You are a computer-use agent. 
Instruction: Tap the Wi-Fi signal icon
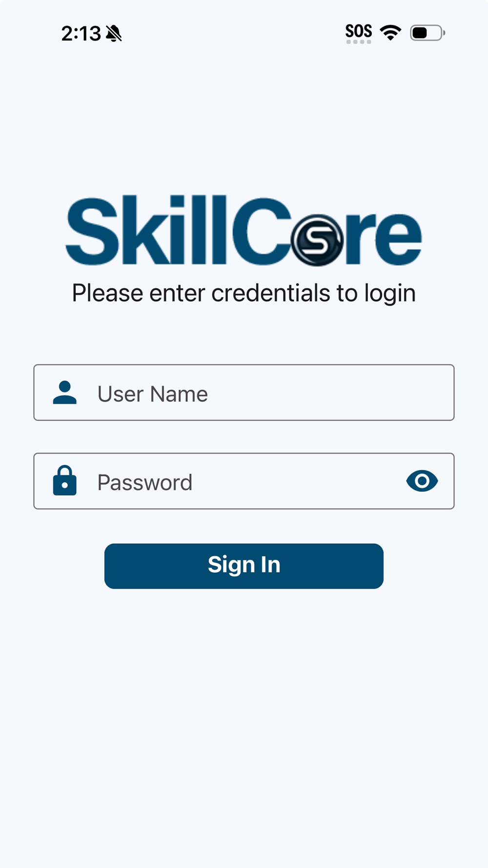point(390,33)
